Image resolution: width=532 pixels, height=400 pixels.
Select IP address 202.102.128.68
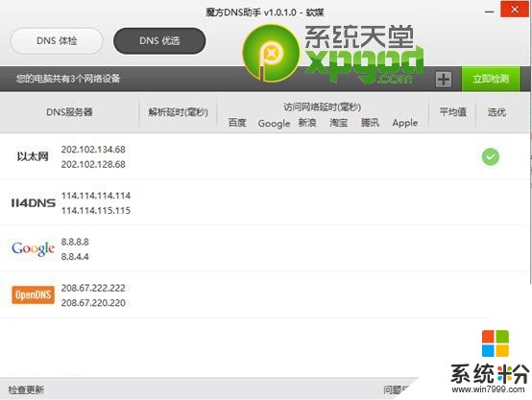93,164
